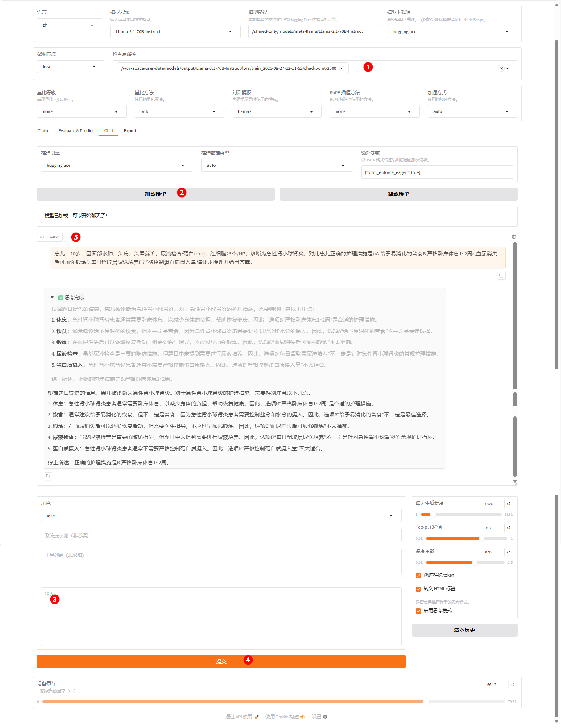Copy the user question message
This screenshot has height=728, width=561.
click(x=501, y=276)
